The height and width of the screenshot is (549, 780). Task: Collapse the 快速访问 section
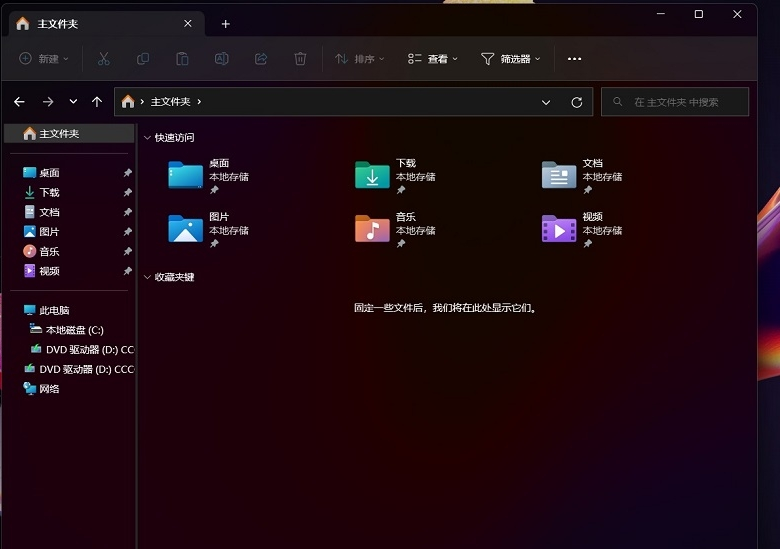147,138
